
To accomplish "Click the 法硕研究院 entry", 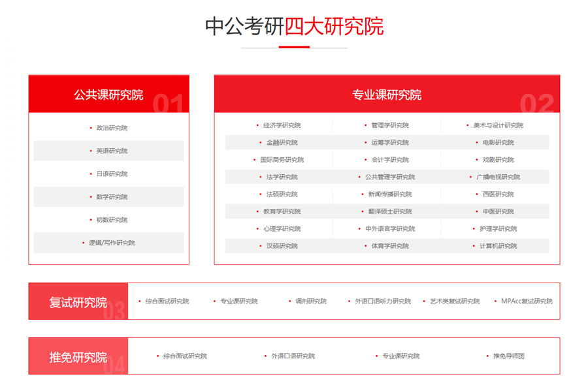I will 280,194.
